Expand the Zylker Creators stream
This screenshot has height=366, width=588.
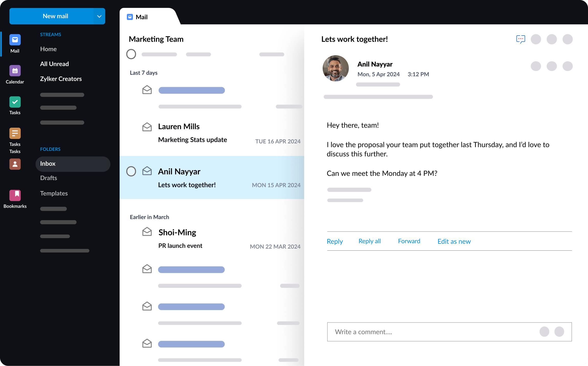click(60, 79)
